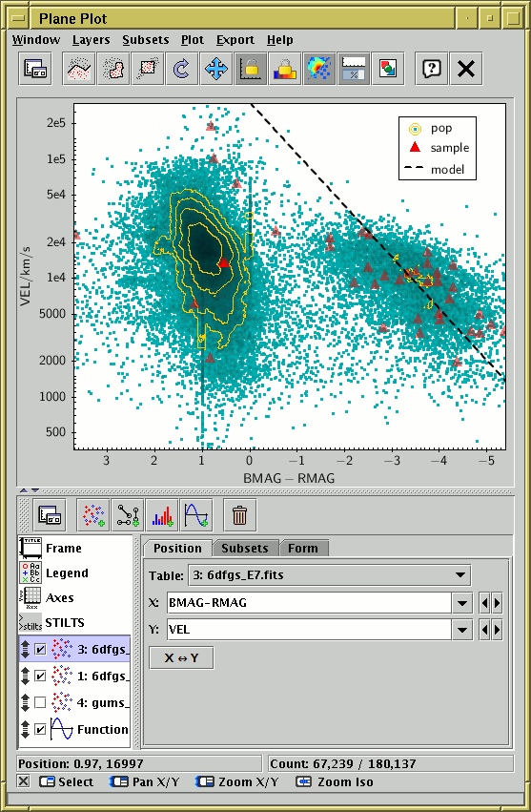531x812 pixels.
Task: Click the rescale axes cross-arrows icon
Action: [215, 69]
